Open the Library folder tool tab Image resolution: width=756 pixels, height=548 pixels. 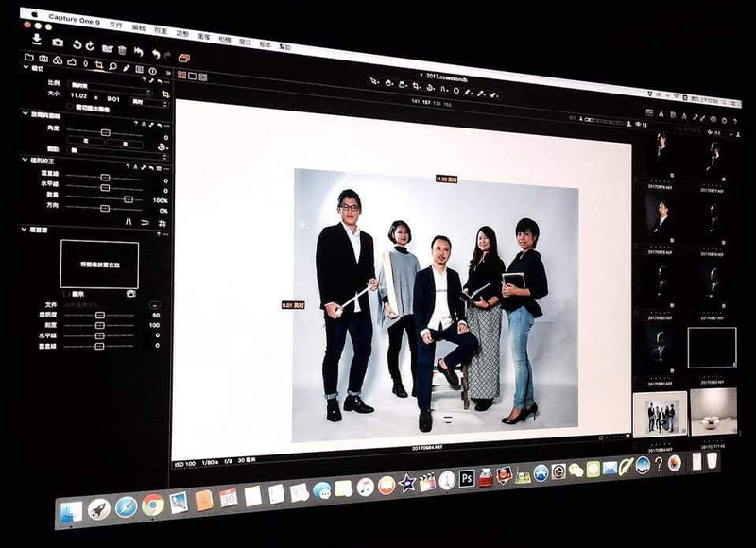tap(29, 58)
